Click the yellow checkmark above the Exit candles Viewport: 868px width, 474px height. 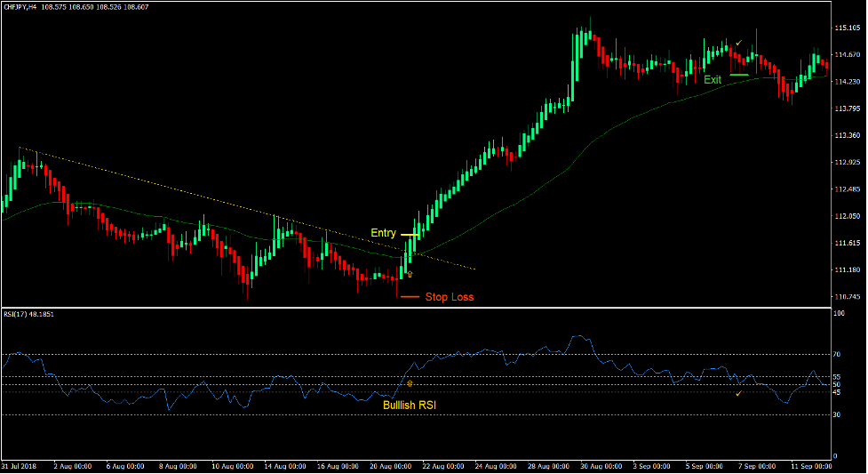tap(738, 43)
